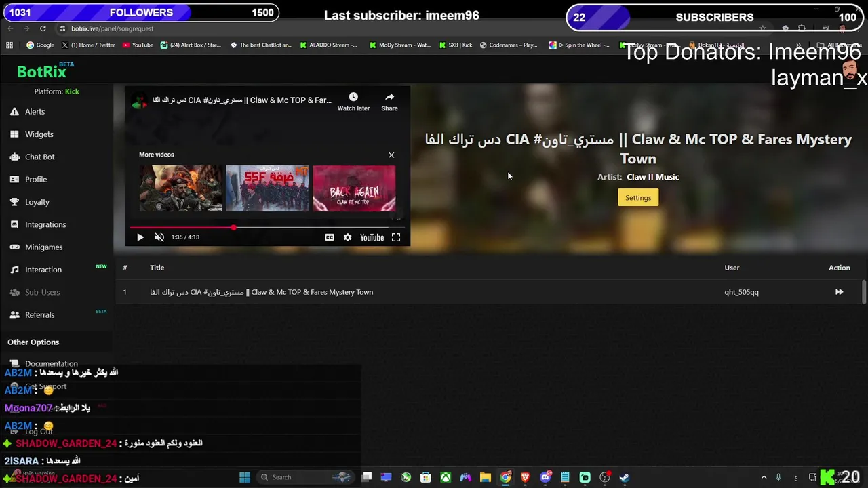Click the channel avatar in the video header
The image size is (868, 488).
click(x=139, y=101)
